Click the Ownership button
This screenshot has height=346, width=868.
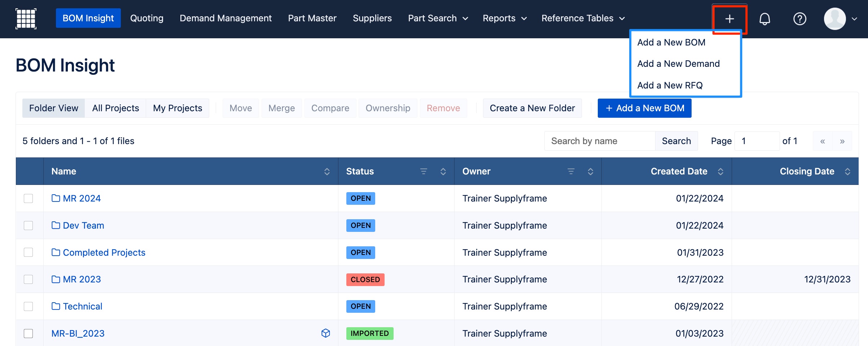pos(388,108)
